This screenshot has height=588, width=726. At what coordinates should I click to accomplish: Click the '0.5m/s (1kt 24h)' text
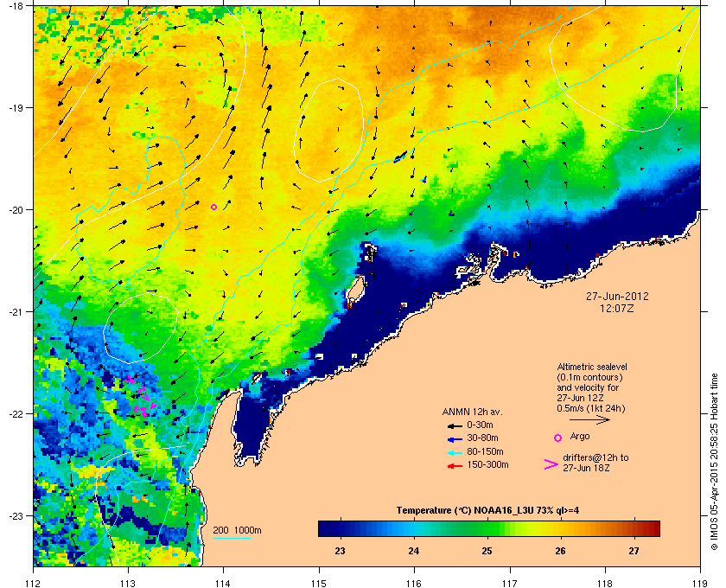point(591,409)
